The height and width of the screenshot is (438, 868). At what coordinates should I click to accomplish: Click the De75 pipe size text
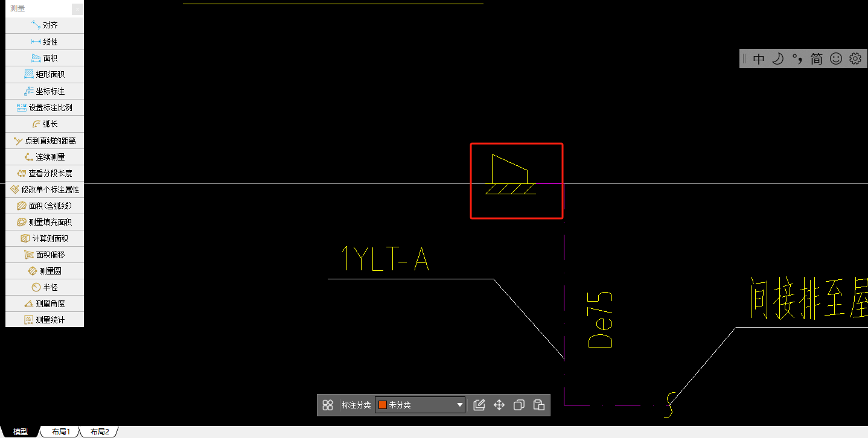(601, 320)
